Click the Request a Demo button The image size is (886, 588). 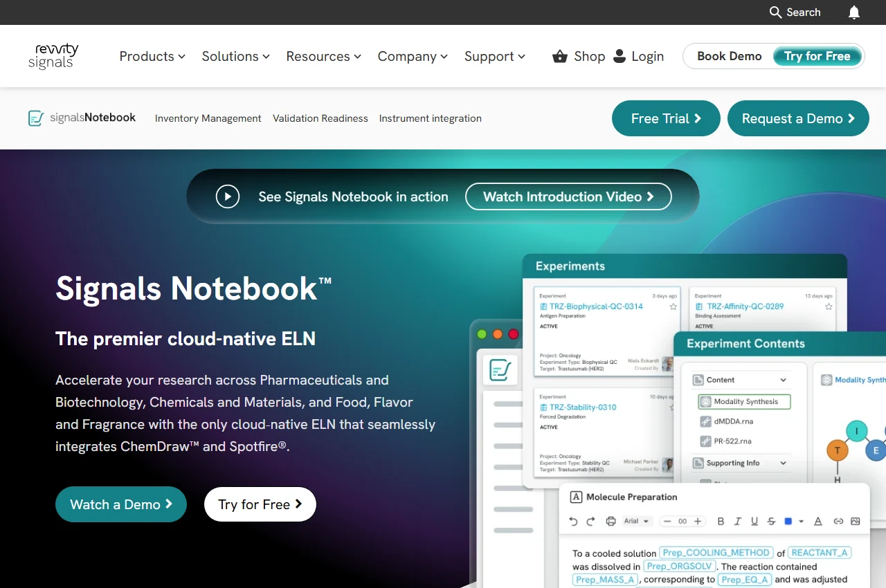(x=798, y=118)
